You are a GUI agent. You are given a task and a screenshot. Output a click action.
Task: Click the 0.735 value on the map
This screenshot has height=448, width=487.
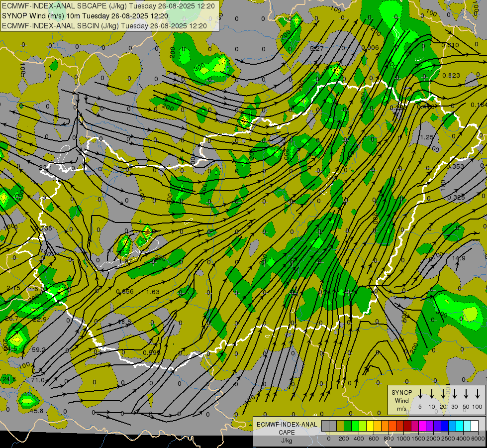click(x=43, y=228)
